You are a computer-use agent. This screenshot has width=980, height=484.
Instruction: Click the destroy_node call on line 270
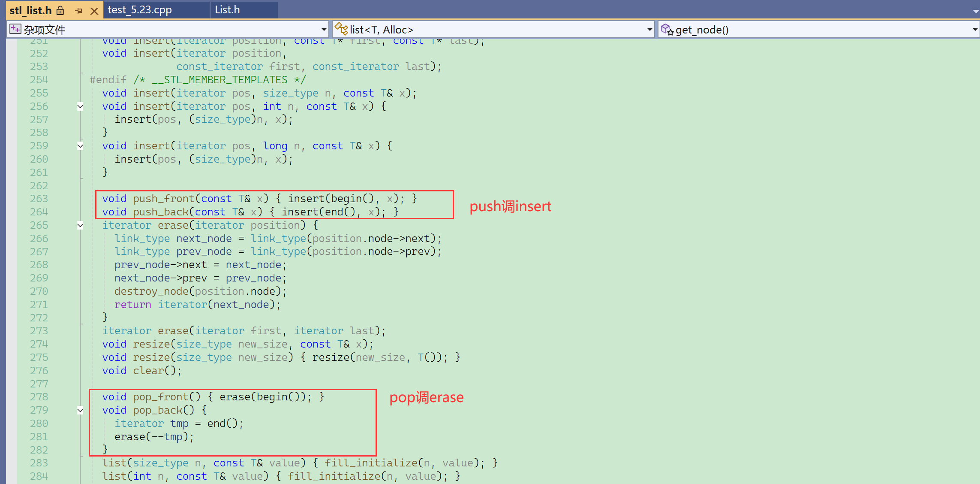(151, 291)
